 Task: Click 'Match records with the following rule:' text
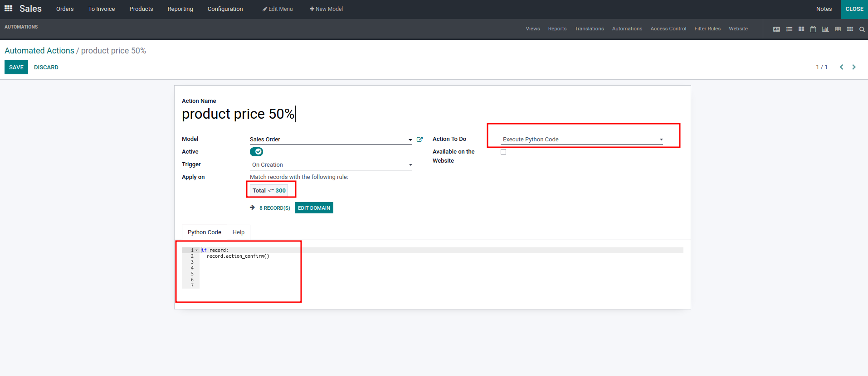point(299,177)
